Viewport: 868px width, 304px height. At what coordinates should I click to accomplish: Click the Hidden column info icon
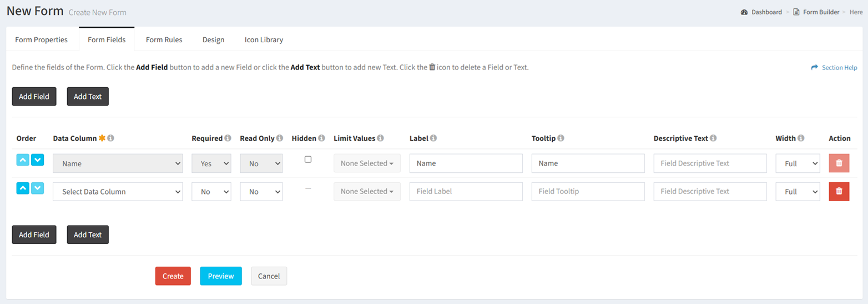click(321, 138)
